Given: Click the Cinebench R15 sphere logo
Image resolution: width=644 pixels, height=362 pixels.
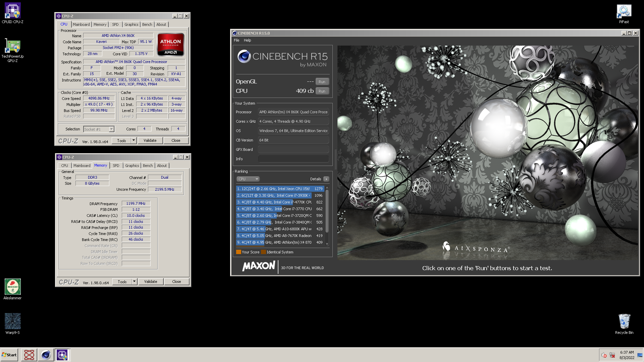Looking at the screenshot, I should [244, 56].
